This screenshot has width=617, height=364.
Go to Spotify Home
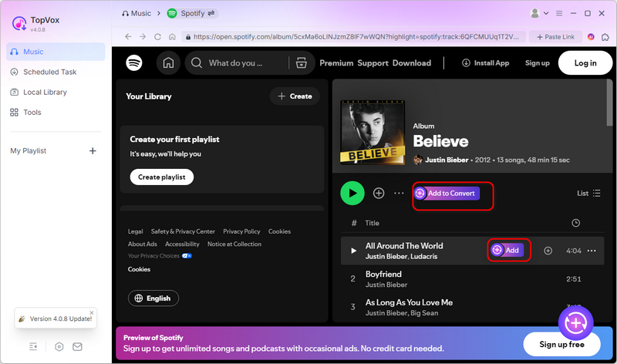(168, 63)
